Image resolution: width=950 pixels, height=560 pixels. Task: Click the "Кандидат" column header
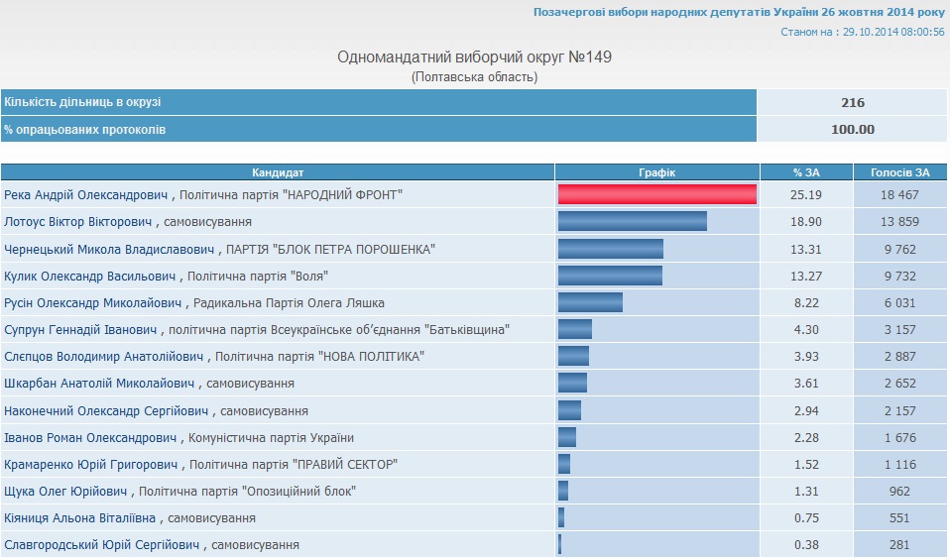(278, 172)
